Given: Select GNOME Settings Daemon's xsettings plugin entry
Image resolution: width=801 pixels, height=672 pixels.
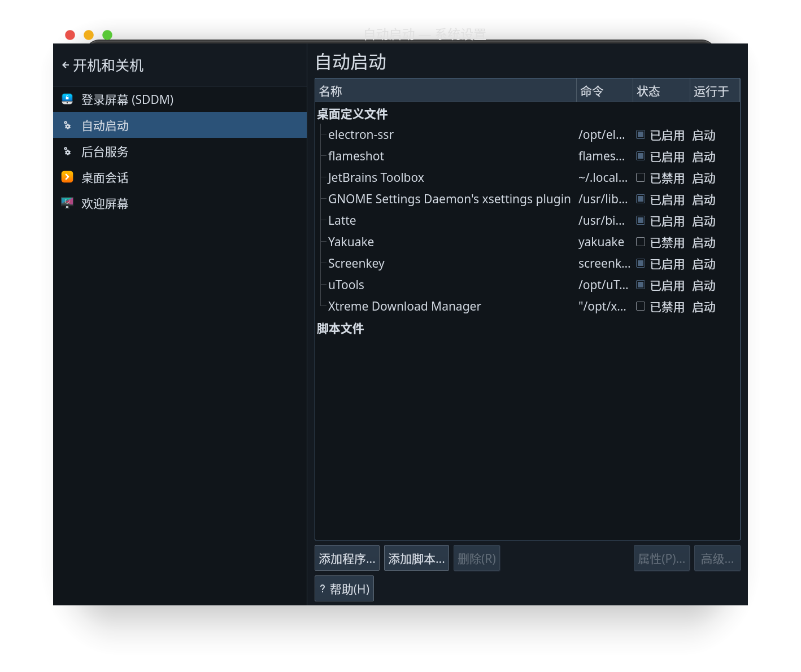Looking at the screenshot, I should click(450, 199).
